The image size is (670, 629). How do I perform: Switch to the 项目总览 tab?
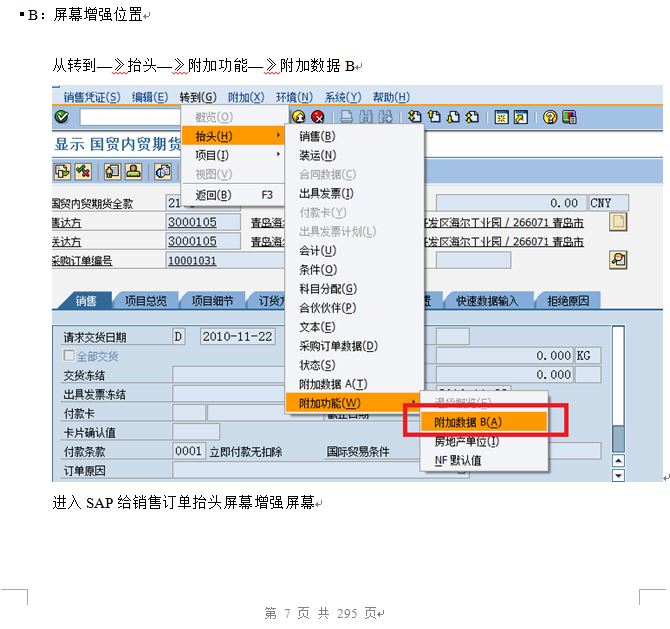pos(146,301)
